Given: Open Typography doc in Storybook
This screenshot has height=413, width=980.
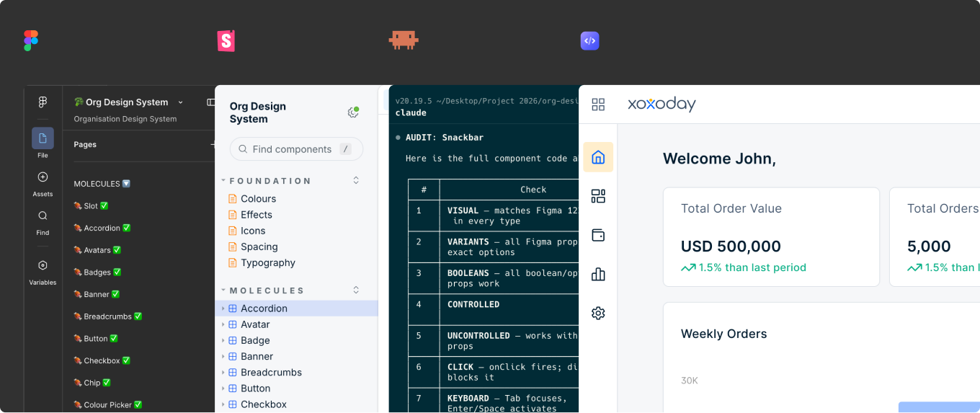Looking at the screenshot, I should pos(268,263).
